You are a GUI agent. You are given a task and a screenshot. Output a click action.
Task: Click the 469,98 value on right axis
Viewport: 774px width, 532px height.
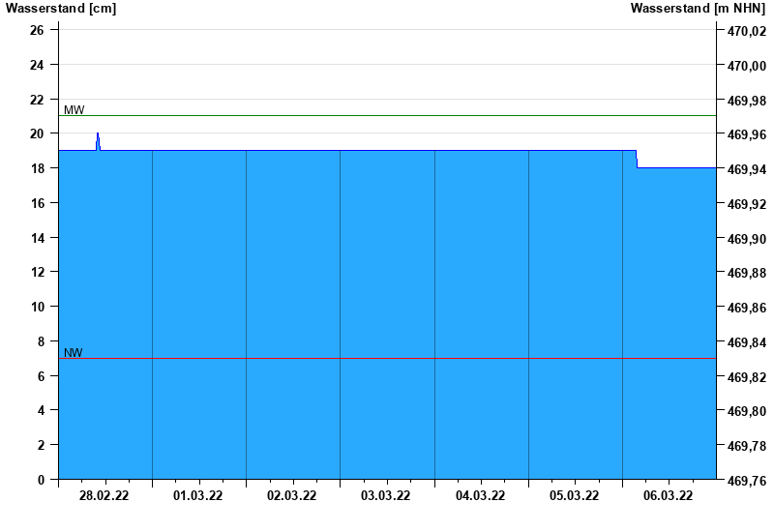(747, 101)
